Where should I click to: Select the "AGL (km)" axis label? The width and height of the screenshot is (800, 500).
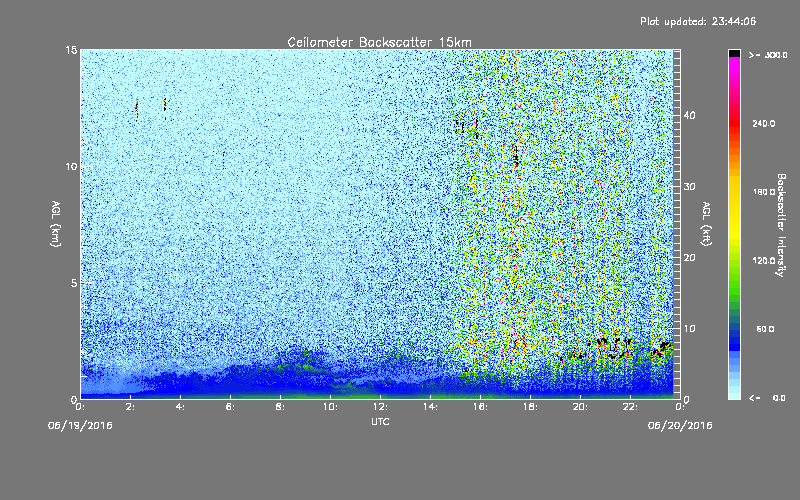tap(56, 224)
